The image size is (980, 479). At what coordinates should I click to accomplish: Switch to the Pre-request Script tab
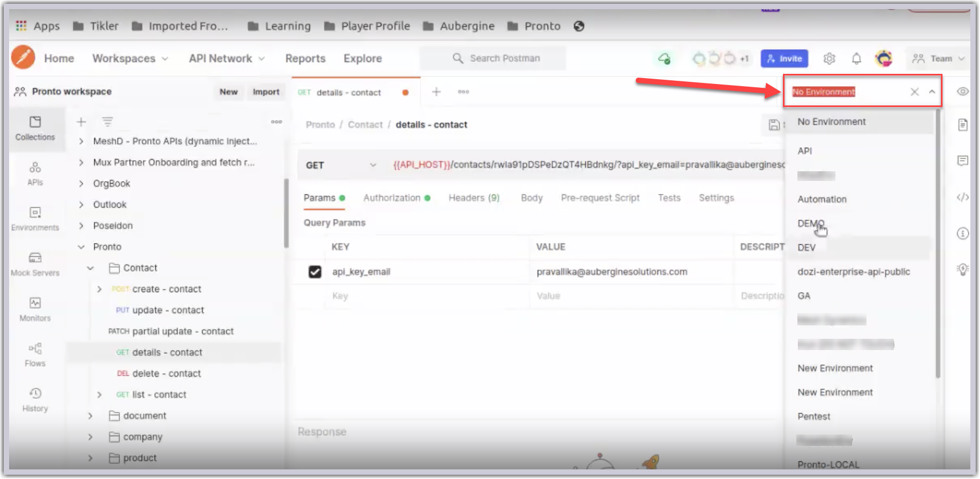point(600,198)
